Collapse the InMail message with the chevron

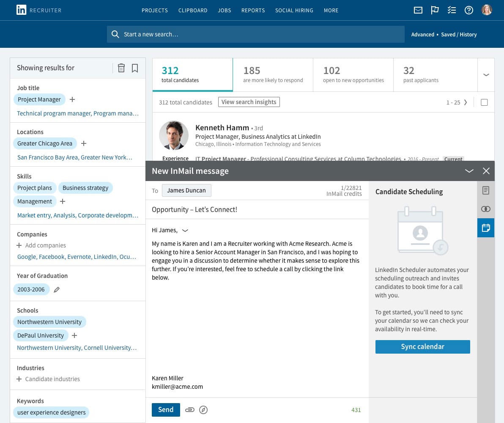[x=469, y=171]
